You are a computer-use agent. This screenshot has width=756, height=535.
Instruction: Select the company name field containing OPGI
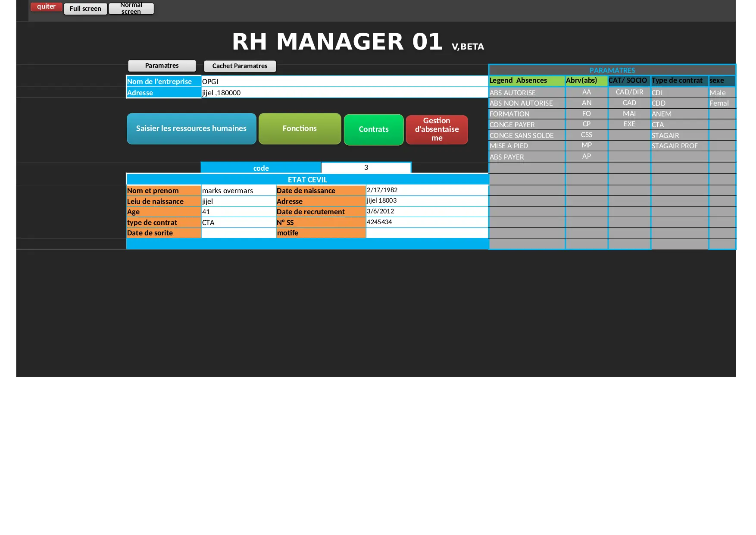(x=344, y=81)
